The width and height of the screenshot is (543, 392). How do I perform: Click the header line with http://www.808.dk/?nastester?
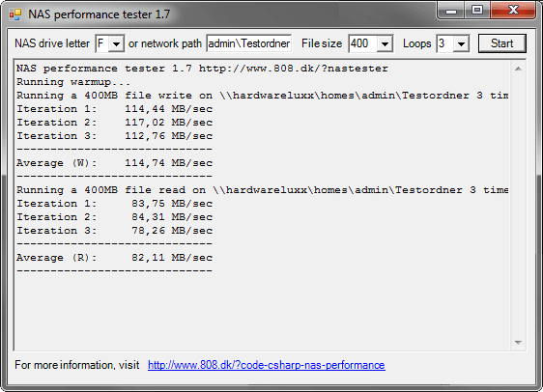[202, 69]
